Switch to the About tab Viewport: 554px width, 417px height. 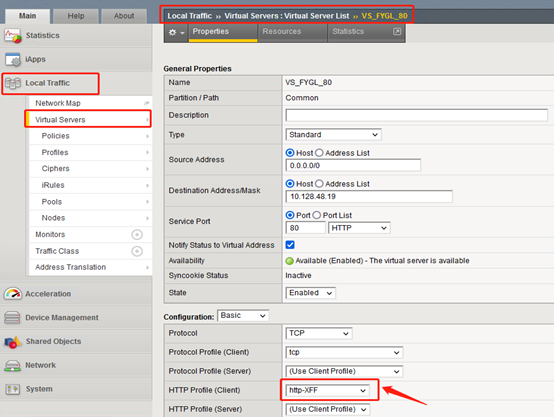tap(124, 16)
